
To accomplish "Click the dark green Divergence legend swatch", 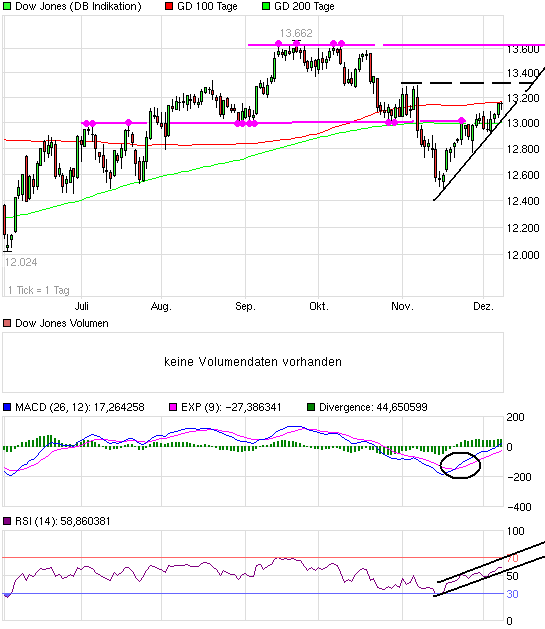I will [311, 407].
